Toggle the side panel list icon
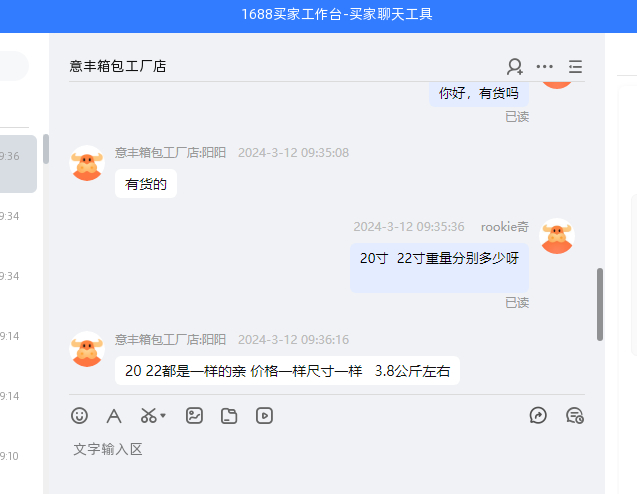 coord(575,67)
